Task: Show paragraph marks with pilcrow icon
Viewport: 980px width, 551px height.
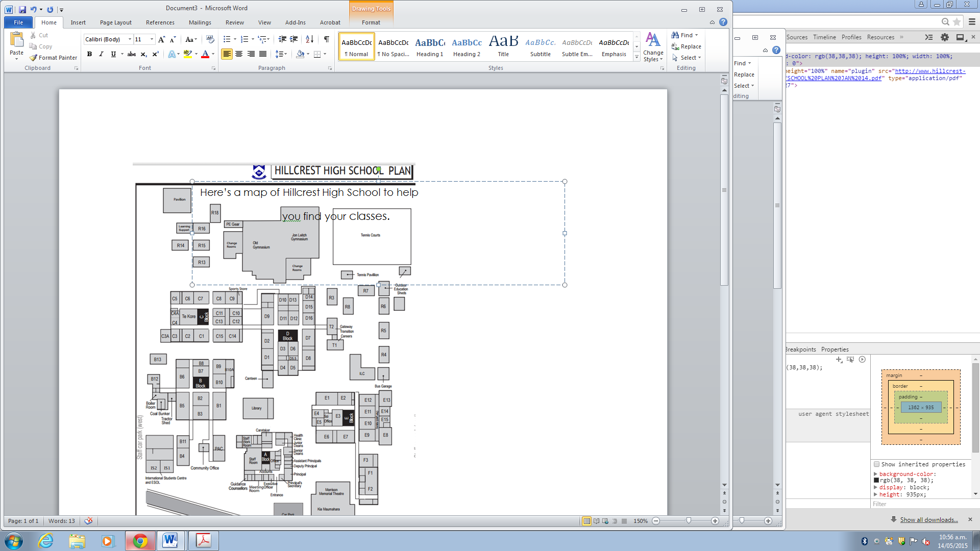Action: [326, 39]
